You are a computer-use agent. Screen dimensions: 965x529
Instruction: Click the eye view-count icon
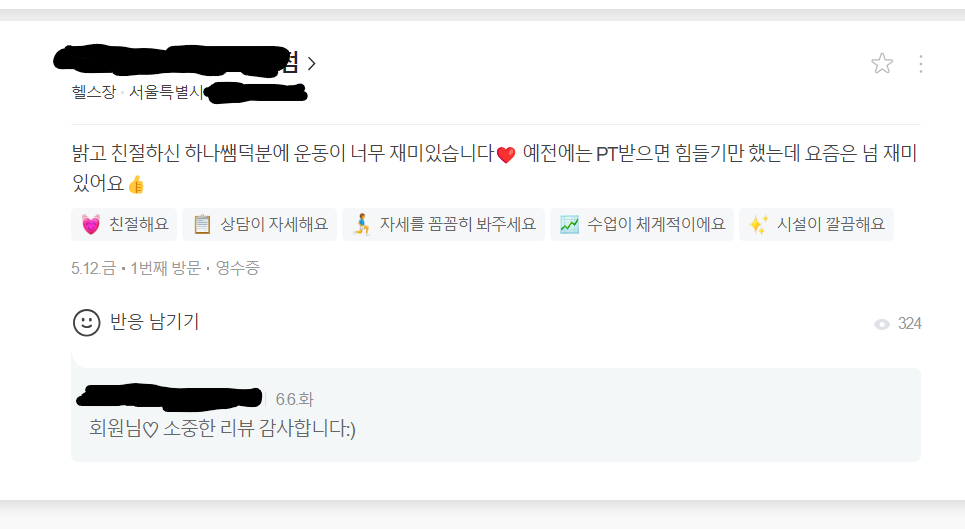882,324
